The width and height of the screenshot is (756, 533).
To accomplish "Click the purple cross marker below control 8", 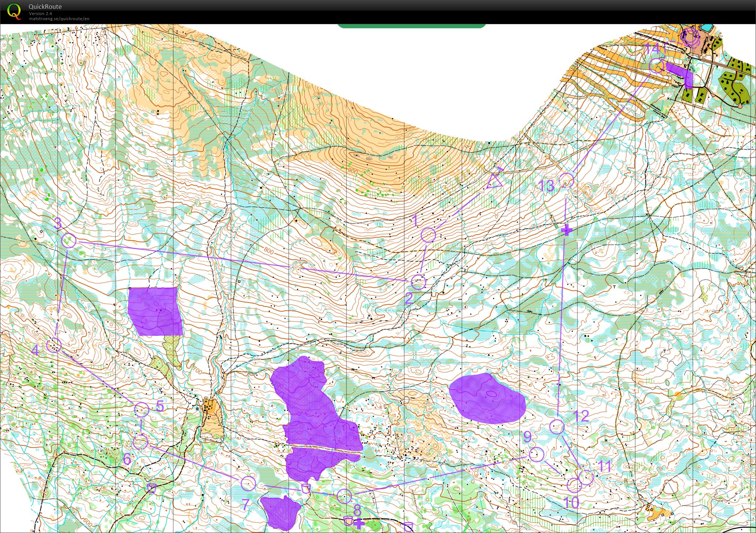I will click(359, 523).
